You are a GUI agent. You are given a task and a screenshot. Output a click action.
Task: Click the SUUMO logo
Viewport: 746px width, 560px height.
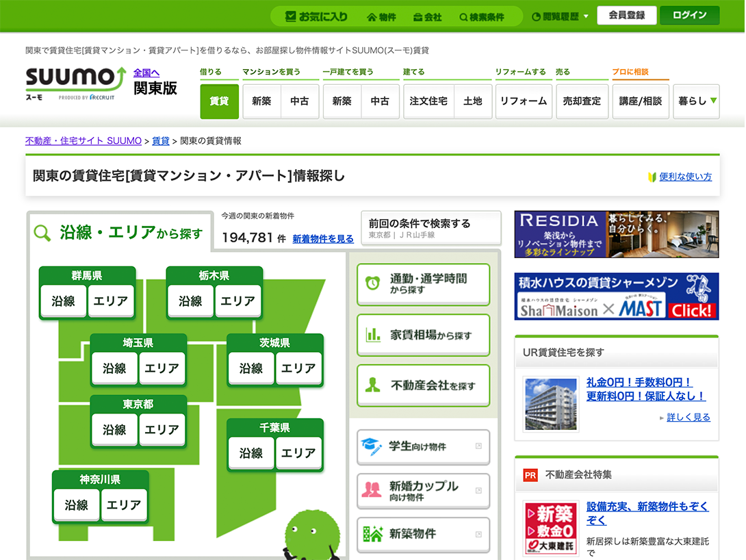pyautogui.click(x=76, y=83)
